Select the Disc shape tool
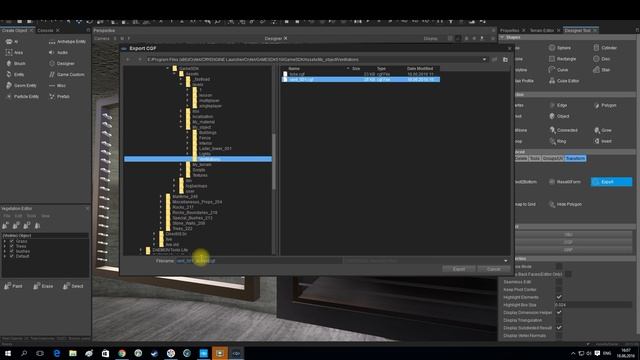Screen dimensions: 640x360 (602, 59)
